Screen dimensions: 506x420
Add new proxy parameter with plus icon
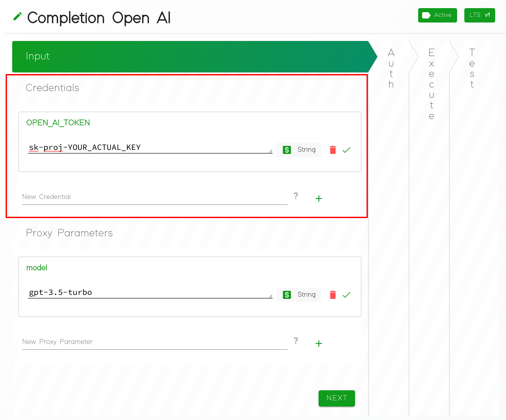coord(319,343)
